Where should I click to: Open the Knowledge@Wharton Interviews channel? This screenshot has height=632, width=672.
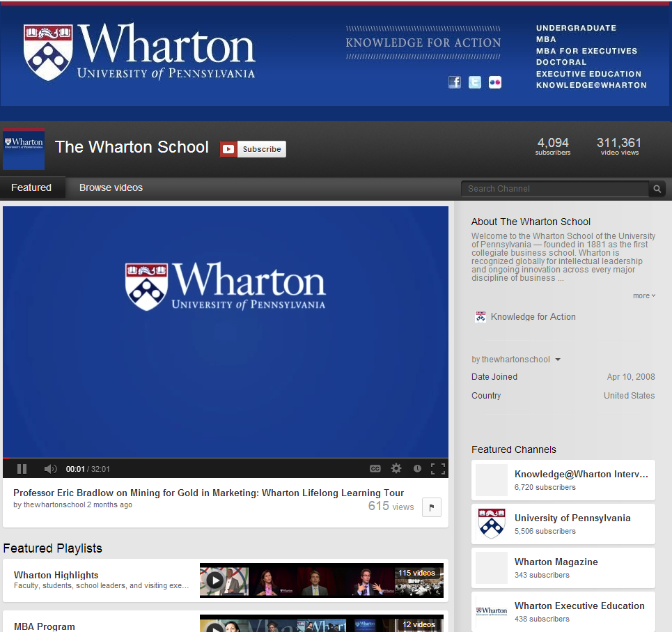(x=581, y=474)
